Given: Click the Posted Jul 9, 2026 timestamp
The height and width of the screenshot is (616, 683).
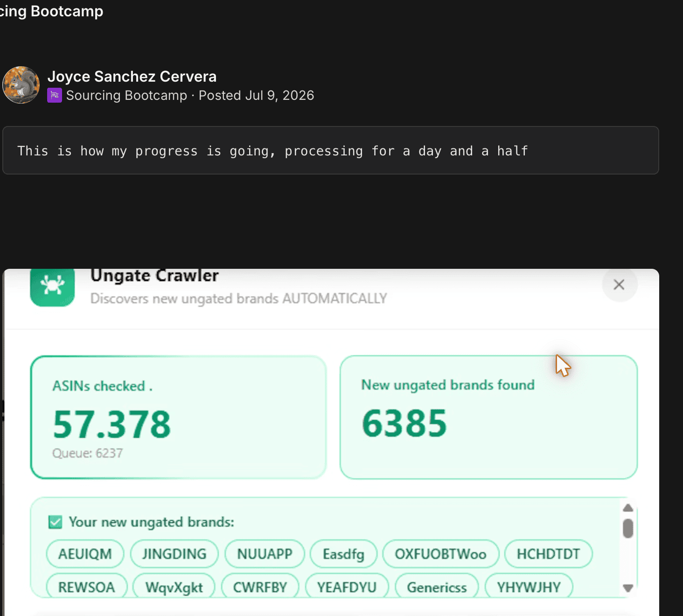Looking at the screenshot, I should pos(256,96).
